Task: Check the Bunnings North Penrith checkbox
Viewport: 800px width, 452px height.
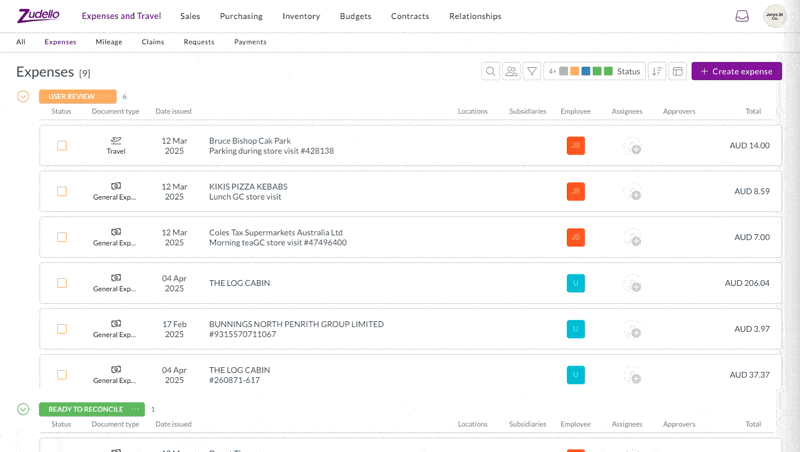Action: click(62, 329)
